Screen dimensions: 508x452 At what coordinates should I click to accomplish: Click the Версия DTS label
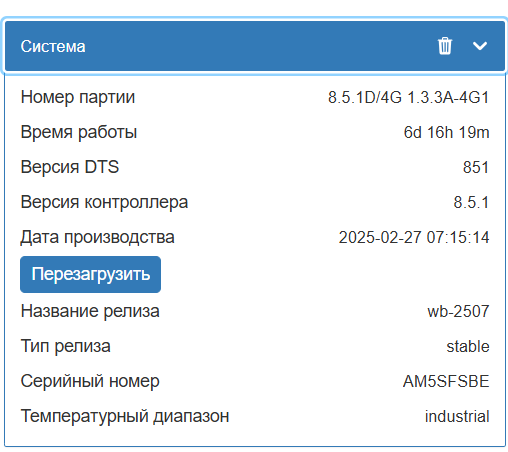[x=70, y=167]
